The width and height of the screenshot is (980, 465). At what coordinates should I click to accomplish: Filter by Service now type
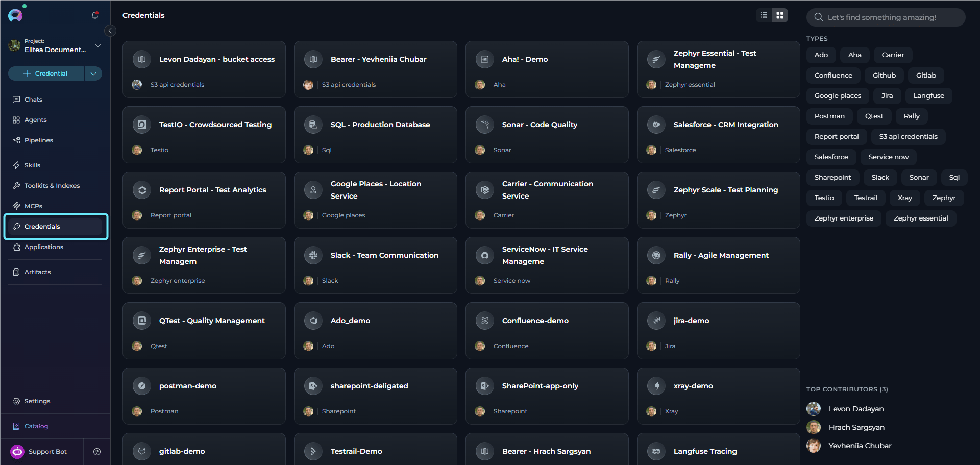coord(888,157)
